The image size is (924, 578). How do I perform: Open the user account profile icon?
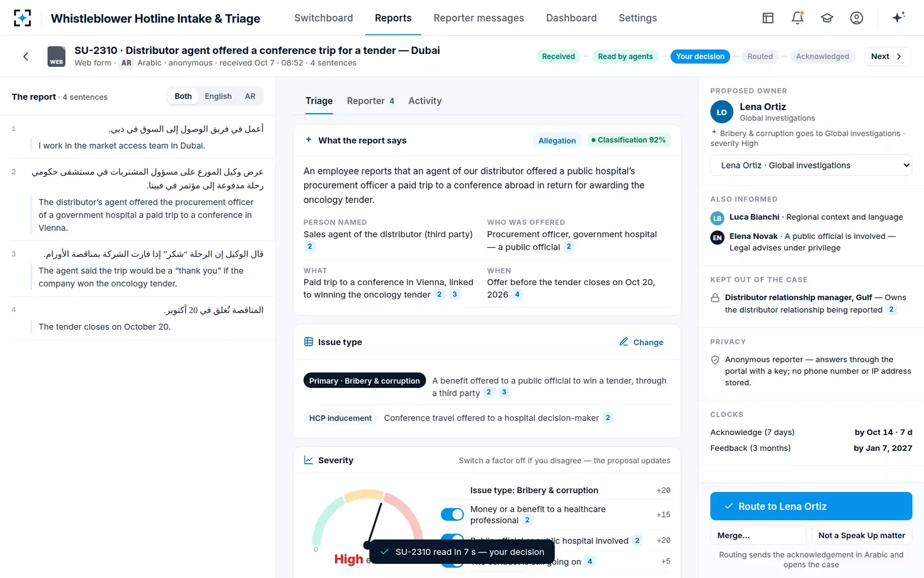tap(857, 18)
